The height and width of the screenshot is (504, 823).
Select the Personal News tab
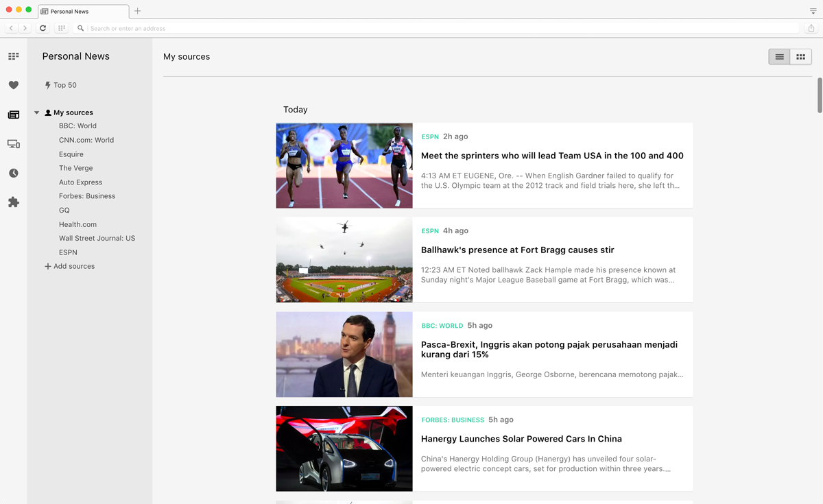coord(82,12)
